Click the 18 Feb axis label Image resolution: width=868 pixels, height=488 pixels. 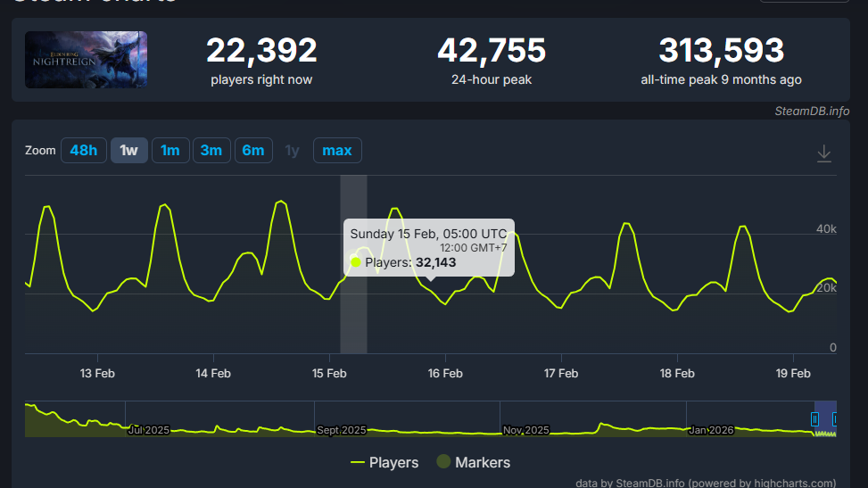(x=677, y=373)
